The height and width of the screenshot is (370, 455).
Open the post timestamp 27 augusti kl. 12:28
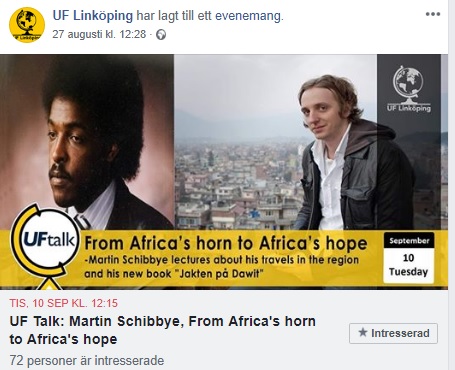pos(99,34)
